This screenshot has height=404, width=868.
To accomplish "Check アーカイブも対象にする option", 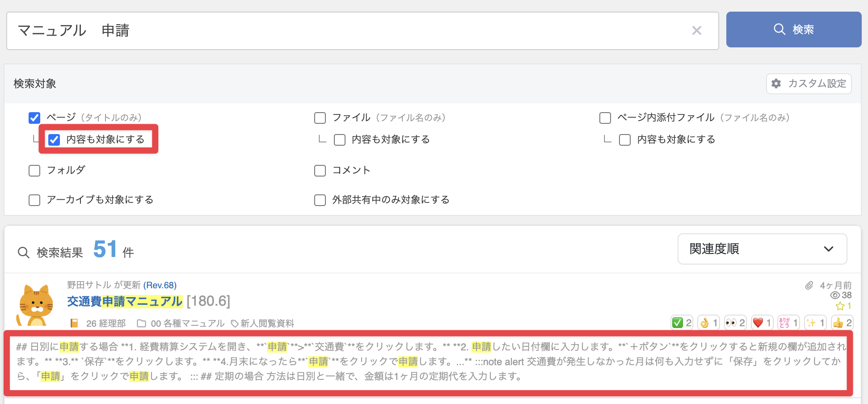I will 34,200.
